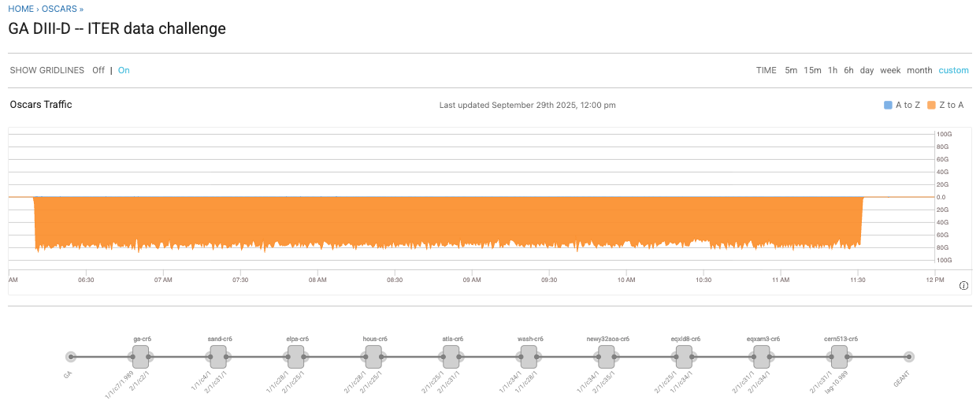
Task: Go to HOME breadcrumb link
Action: click(20, 9)
